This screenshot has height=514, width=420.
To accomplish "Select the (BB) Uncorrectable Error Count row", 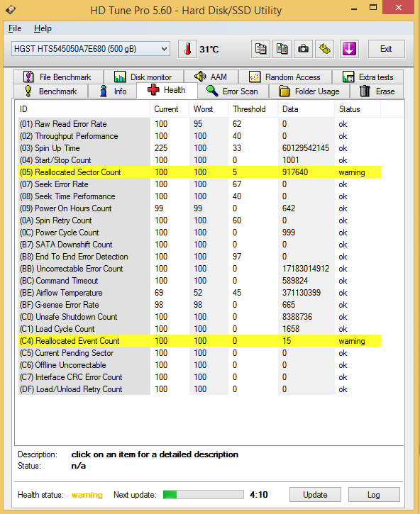I will (199, 269).
